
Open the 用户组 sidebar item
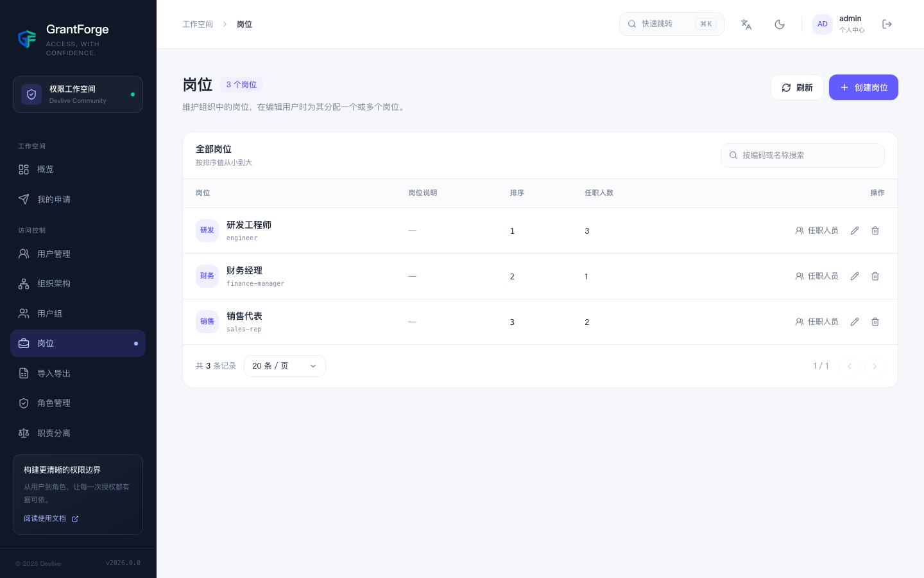78,313
